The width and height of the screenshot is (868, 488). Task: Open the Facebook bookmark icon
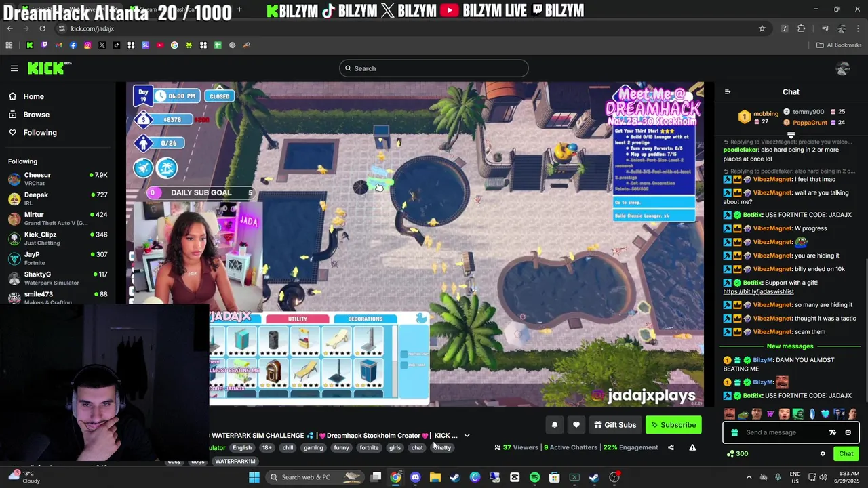point(73,45)
